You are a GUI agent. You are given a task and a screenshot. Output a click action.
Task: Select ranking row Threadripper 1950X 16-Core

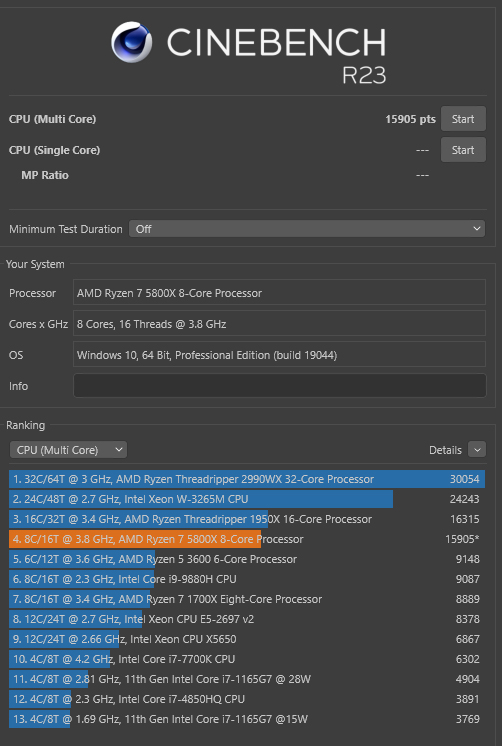[x=247, y=519]
